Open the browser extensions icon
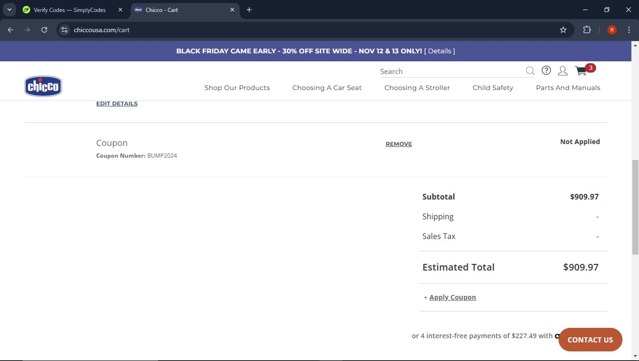Viewport: 639px width, 361px height. [587, 30]
